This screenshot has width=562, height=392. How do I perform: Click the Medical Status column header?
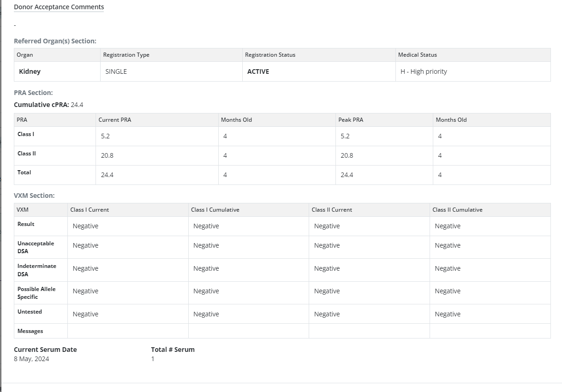pyautogui.click(x=417, y=55)
